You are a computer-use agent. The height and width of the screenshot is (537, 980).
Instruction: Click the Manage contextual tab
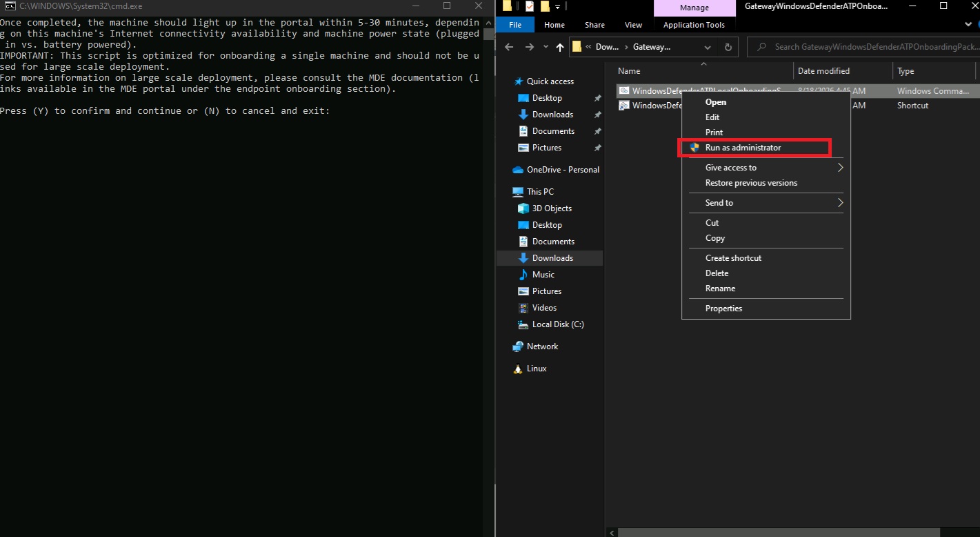[x=694, y=8]
